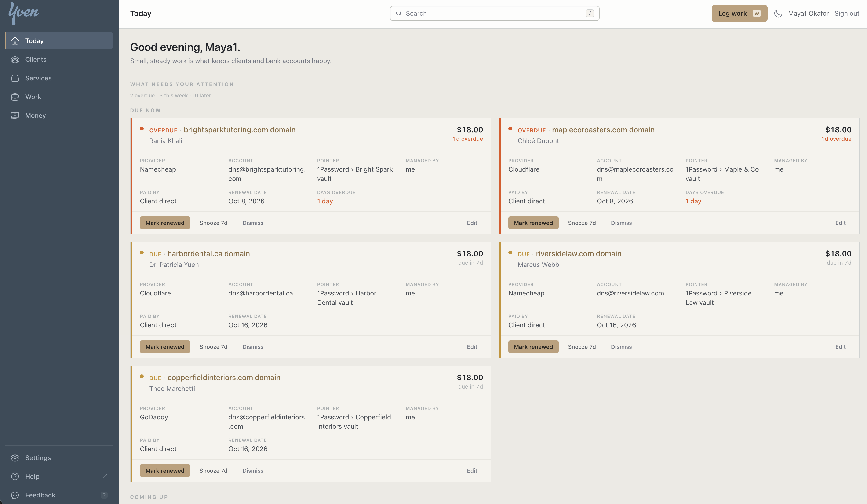Screen dimensions: 867x504
Task: Click the Help question-mark icon
Action: [x=15, y=476]
